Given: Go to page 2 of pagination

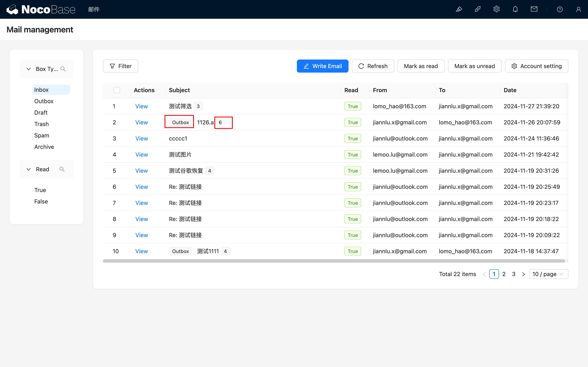Looking at the screenshot, I should click(504, 274).
